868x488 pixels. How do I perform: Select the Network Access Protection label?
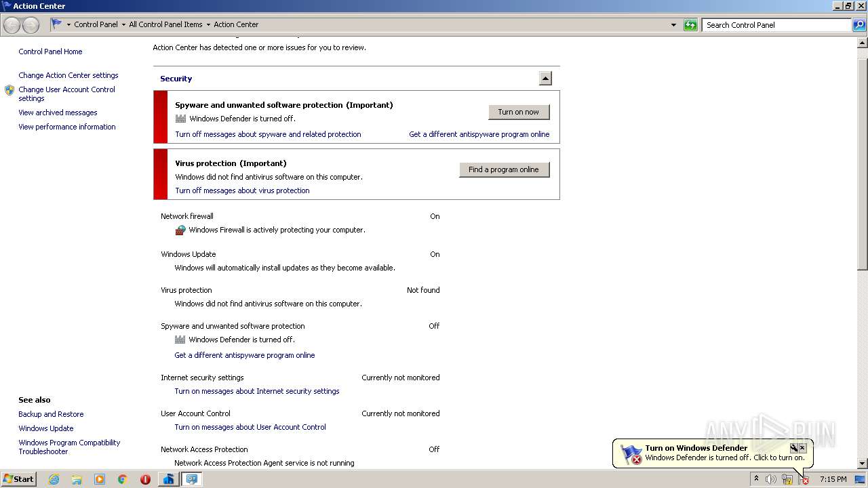(204, 449)
